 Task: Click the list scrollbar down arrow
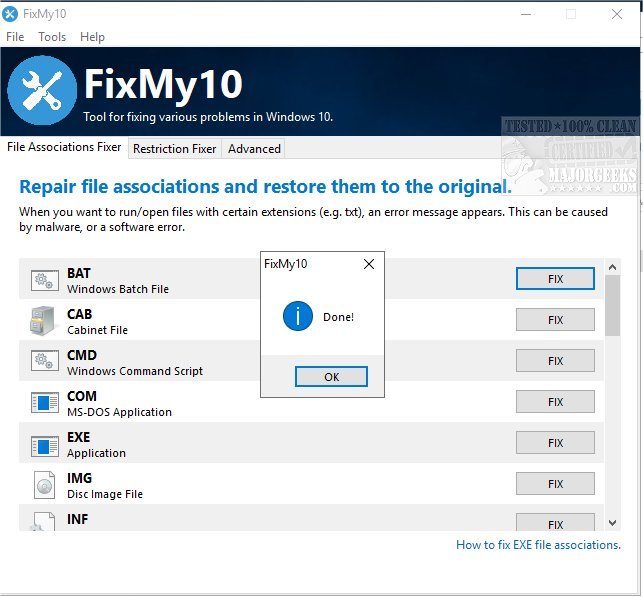(613, 523)
